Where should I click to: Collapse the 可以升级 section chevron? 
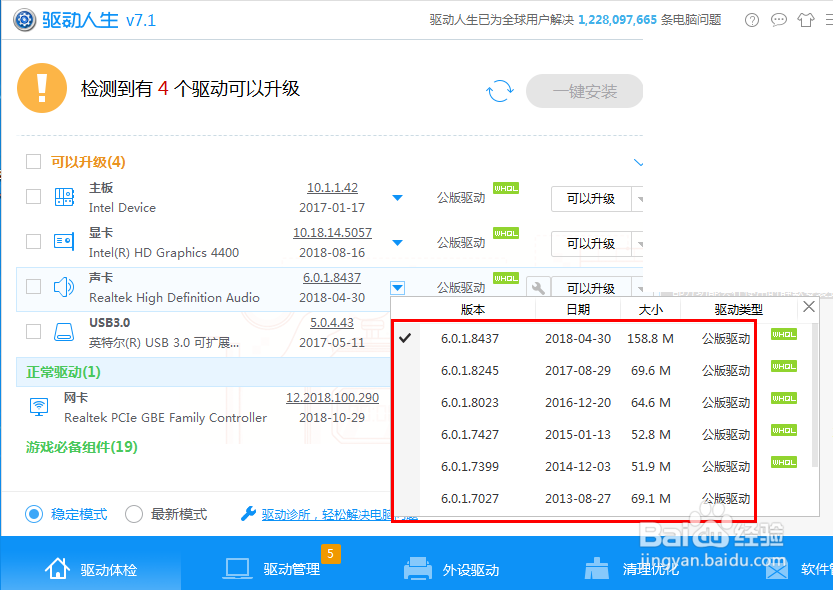639,163
